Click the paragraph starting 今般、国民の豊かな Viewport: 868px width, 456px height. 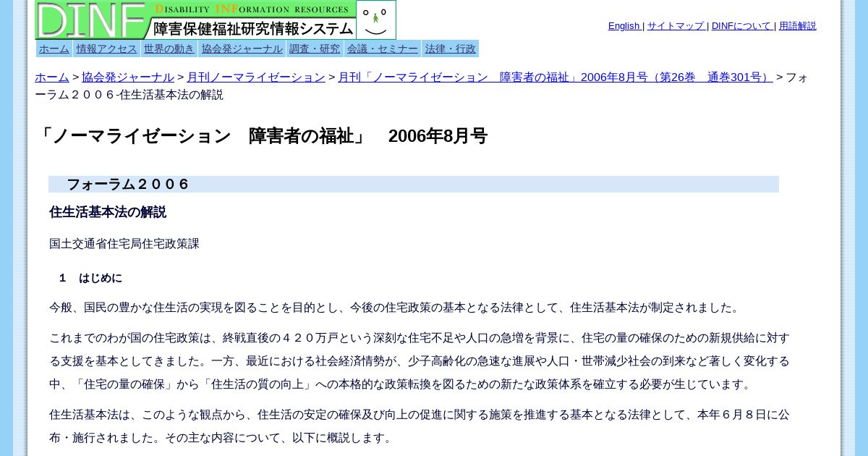(x=396, y=308)
